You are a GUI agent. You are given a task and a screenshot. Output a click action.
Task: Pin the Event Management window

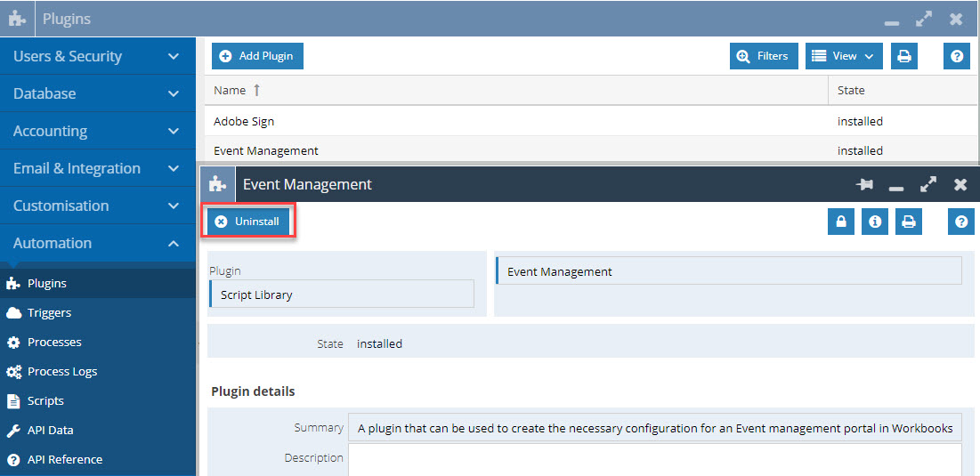865,185
